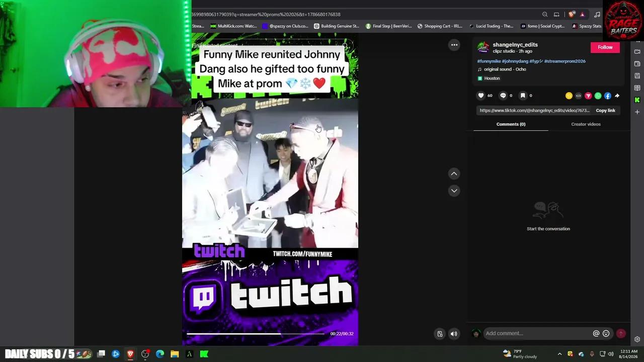
Task: Open more share options arrow
Action: pyautogui.click(x=617, y=96)
